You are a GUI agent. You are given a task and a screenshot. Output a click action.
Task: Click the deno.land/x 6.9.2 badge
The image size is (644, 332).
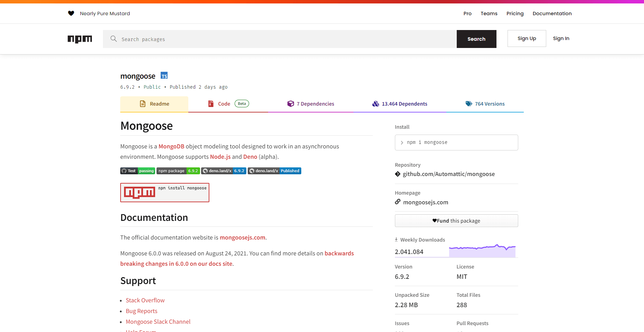tap(224, 171)
